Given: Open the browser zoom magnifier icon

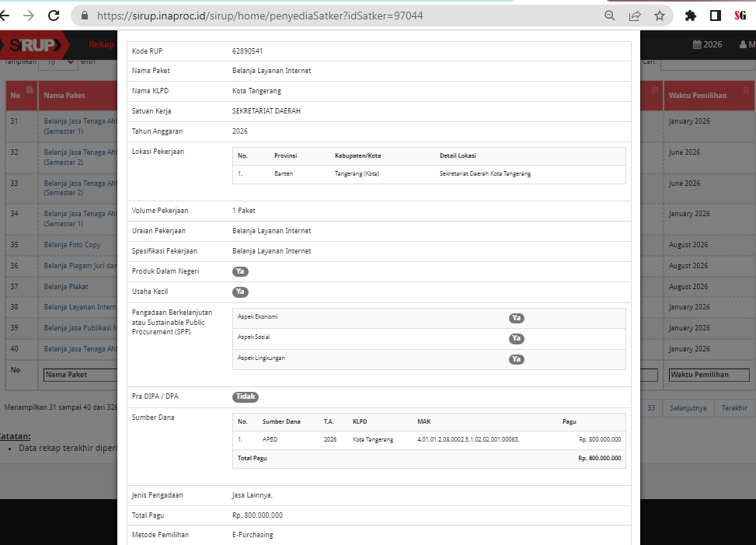Looking at the screenshot, I should coord(609,16).
